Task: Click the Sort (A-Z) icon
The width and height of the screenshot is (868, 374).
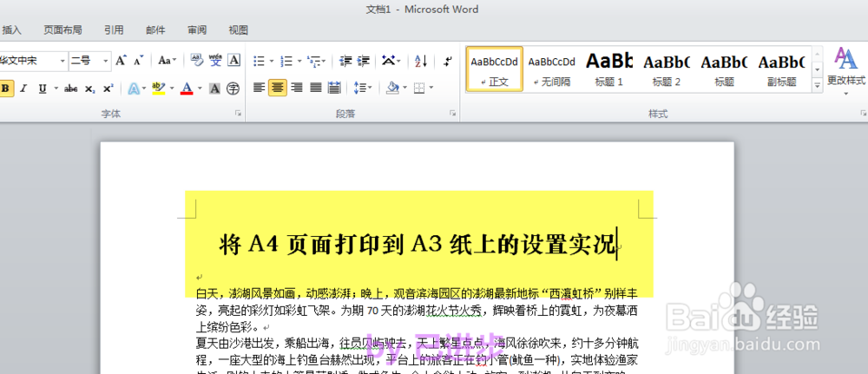Action: coord(421,61)
